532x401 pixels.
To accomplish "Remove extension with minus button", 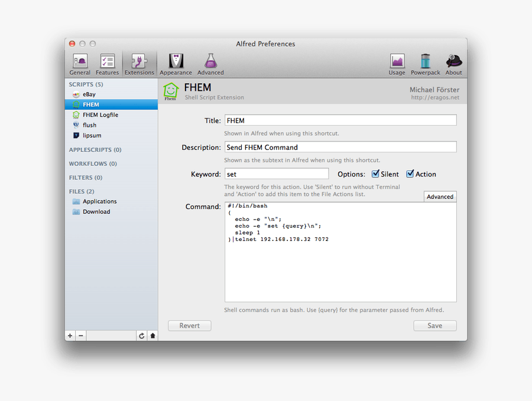I will pos(81,335).
